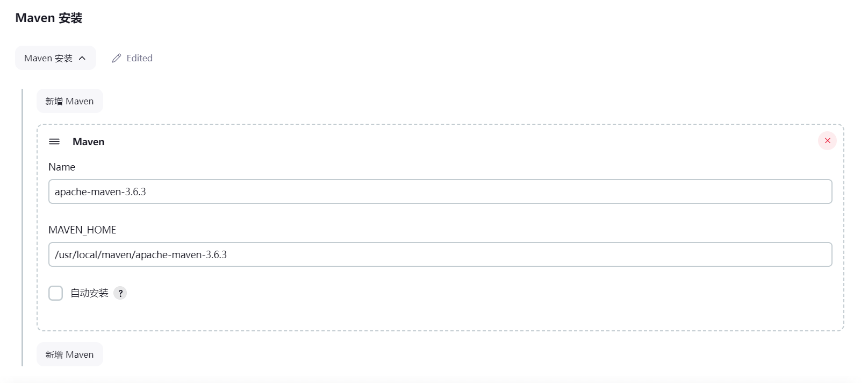The height and width of the screenshot is (383, 868).
Task: Click the end of the /usr/local/maven path text
Action: pos(226,254)
